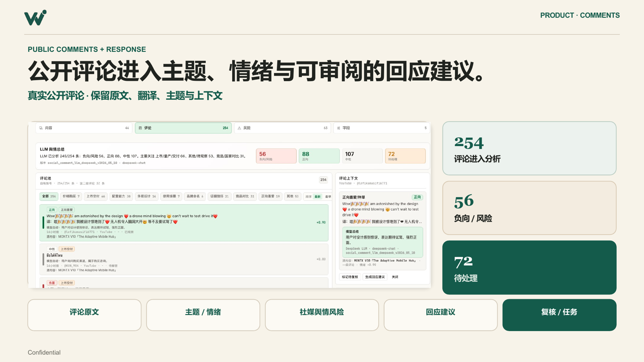Click the +0.00 sentiment score
The image size is (644, 362).
pyautogui.click(x=321, y=259)
